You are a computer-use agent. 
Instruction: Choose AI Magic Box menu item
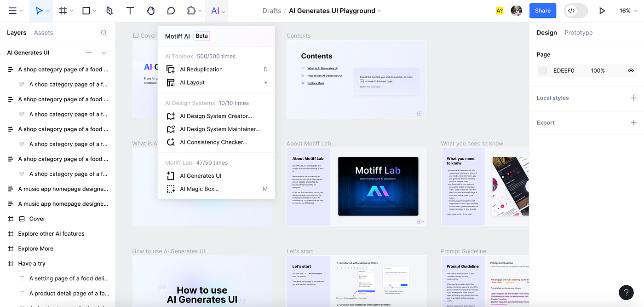[216, 189]
